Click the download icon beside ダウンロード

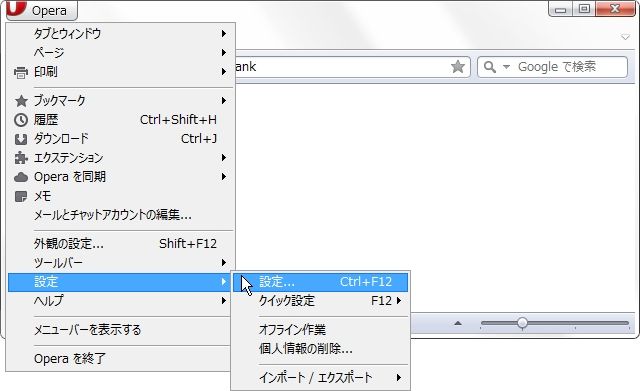(x=21, y=140)
